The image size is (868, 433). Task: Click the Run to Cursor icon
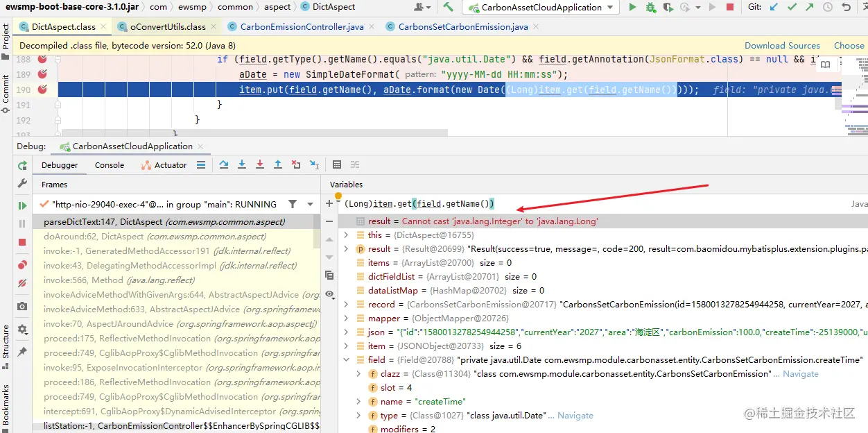tap(314, 164)
